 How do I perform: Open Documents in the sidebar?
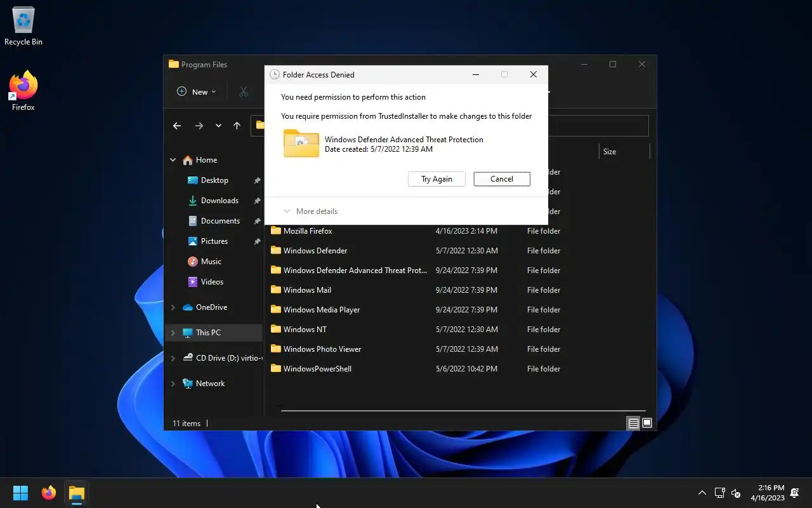[220, 221]
